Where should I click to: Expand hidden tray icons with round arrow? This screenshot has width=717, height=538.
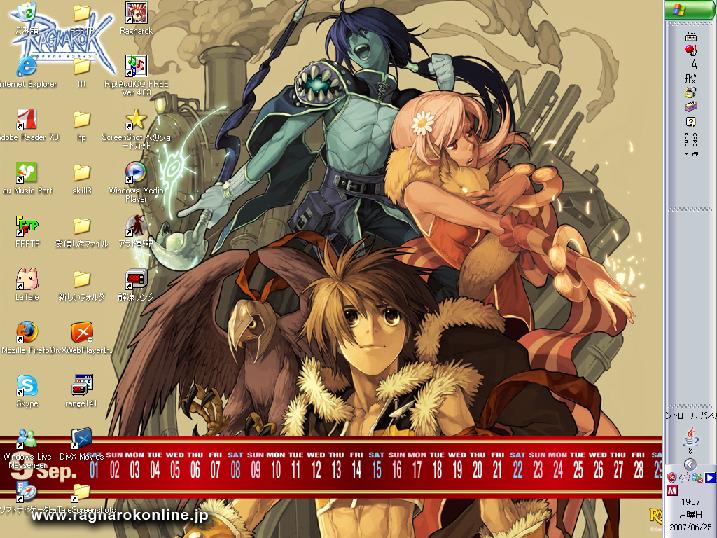tap(690, 464)
